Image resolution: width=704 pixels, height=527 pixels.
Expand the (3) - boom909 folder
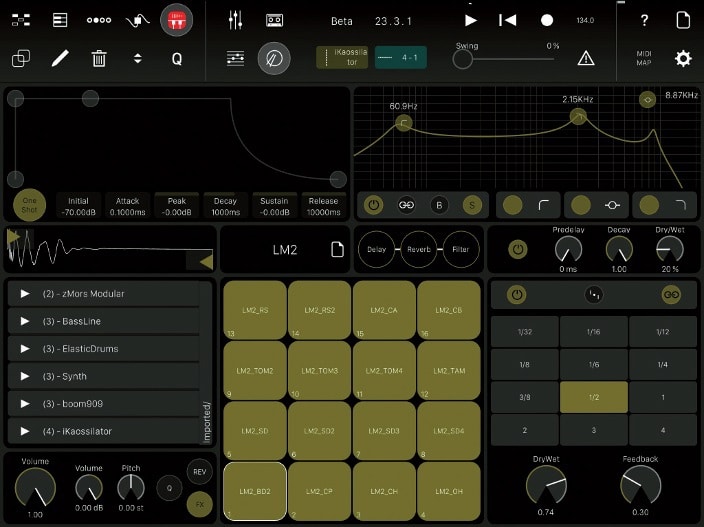coord(103,404)
